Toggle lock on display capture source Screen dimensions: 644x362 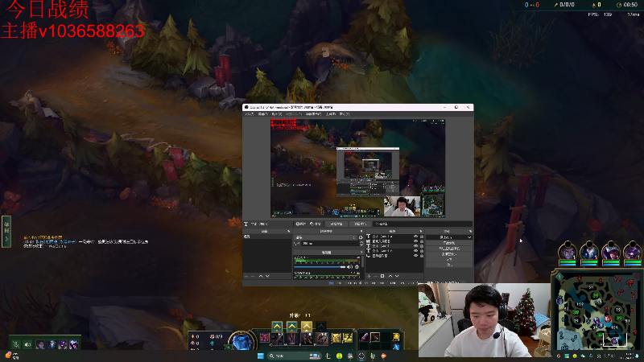tap(422, 255)
